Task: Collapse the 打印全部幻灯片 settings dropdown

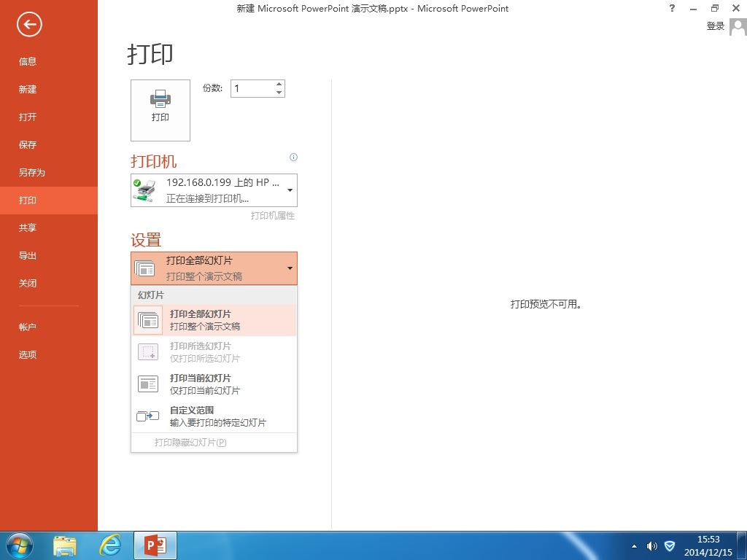Action: [x=214, y=268]
